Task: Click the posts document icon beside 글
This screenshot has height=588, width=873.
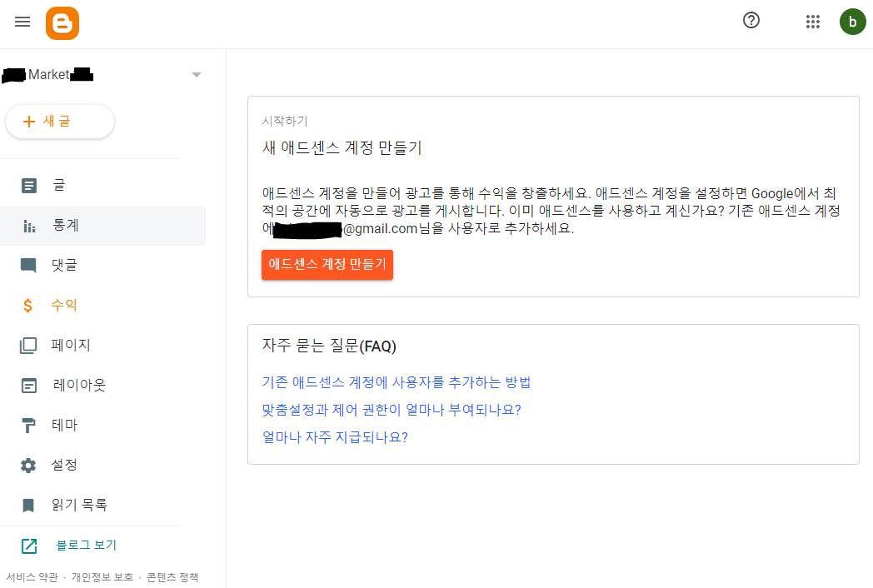Action: click(x=29, y=186)
